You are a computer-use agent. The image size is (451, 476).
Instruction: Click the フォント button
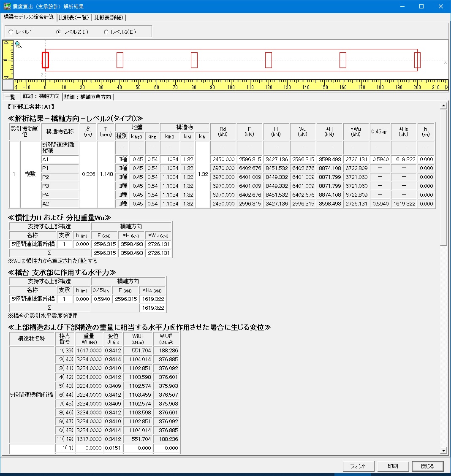point(358,466)
